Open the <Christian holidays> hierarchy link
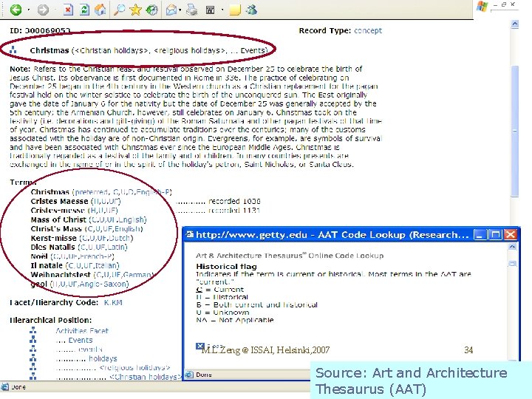The height and width of the screenshot is (399, 532). pyautogui.click(x=146, y=377)
